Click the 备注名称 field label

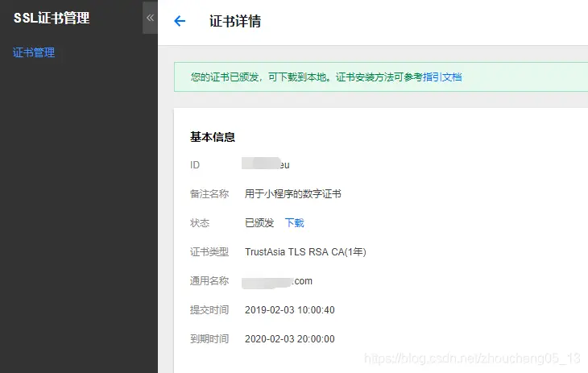(209, 194)
